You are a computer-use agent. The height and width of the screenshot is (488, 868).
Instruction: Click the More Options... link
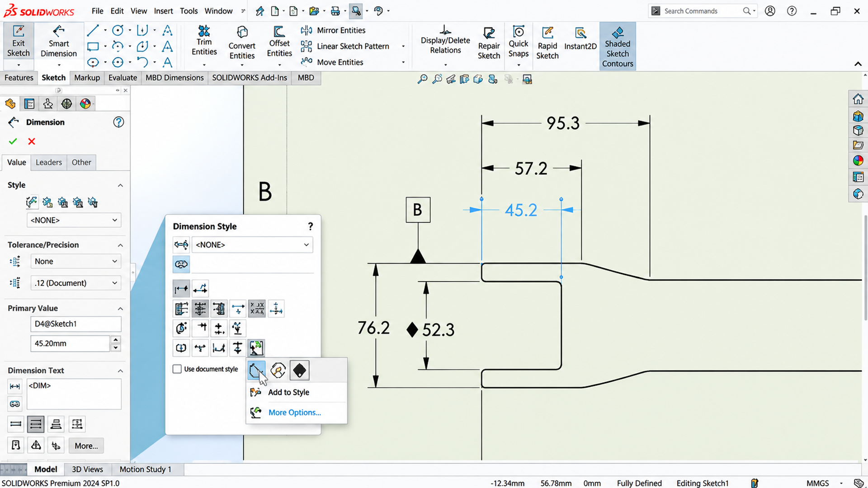pos(295,413)
